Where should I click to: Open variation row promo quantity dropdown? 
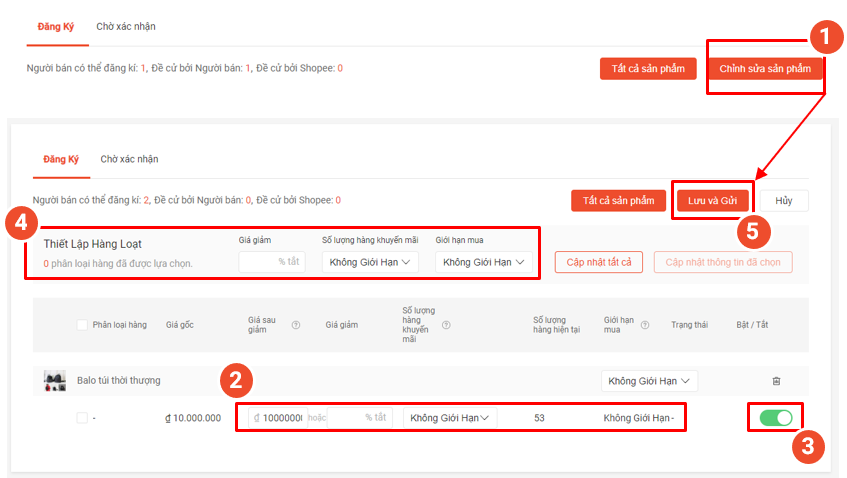click(452, 418)
